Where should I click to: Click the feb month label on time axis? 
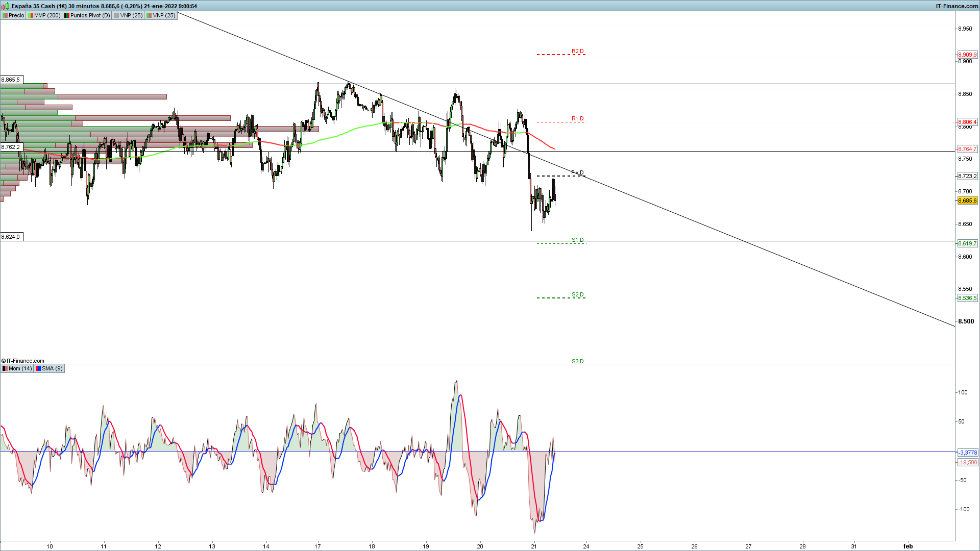908,546
